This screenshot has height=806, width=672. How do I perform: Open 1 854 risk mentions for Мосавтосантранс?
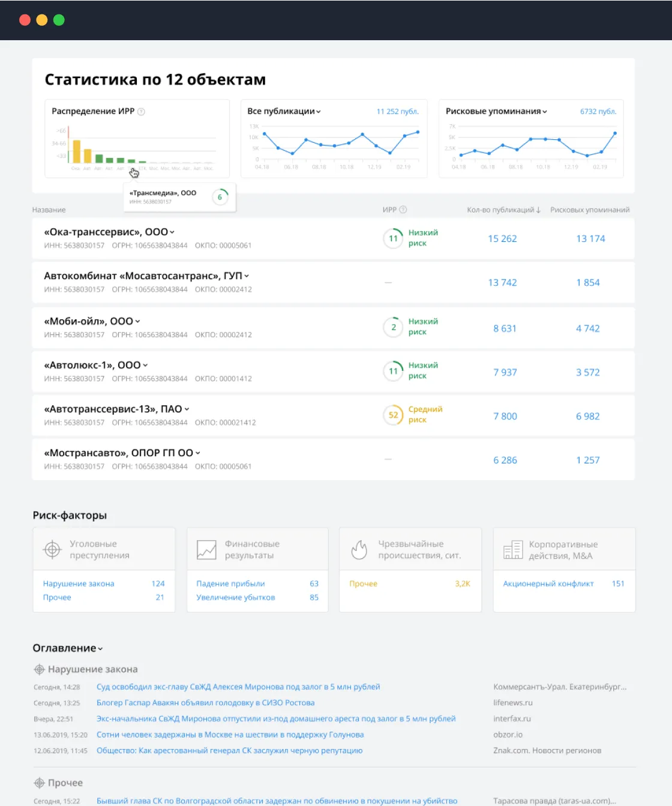(588, 282)
